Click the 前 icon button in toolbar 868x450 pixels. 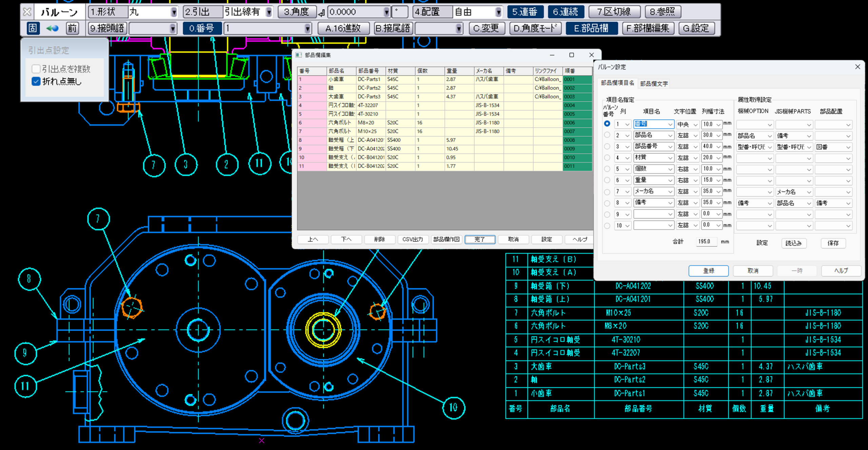[72, 28]
